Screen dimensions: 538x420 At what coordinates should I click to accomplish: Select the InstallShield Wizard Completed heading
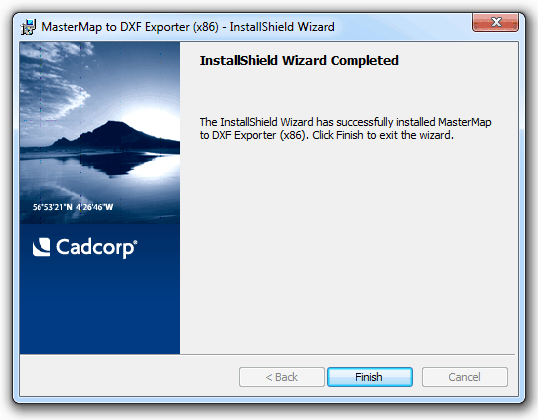pos(299,60)
